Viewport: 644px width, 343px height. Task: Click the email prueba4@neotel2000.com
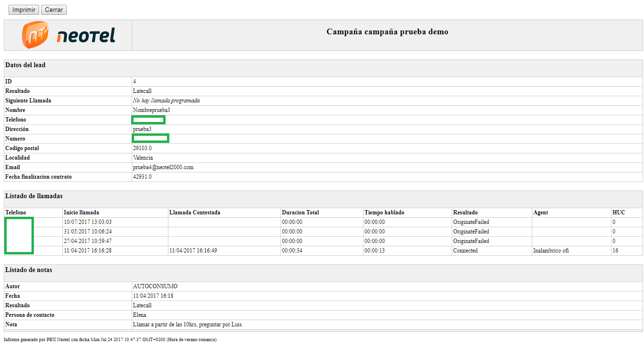163,167
